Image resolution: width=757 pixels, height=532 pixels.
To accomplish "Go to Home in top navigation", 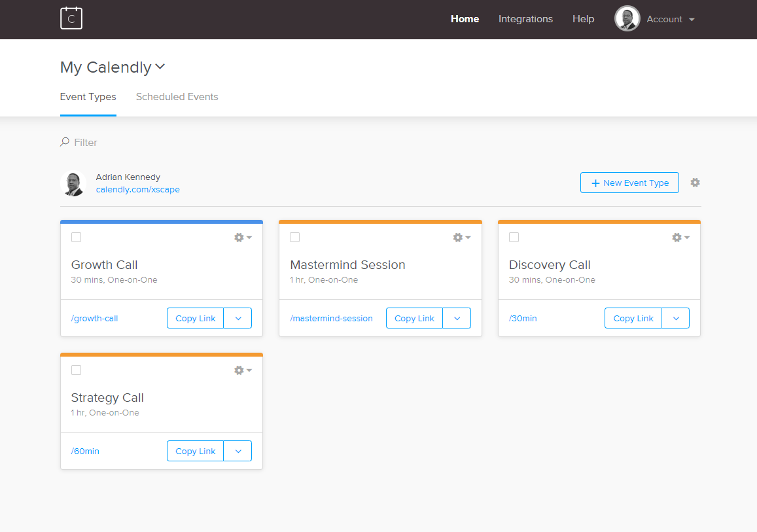I will click(x=465, y=19).
